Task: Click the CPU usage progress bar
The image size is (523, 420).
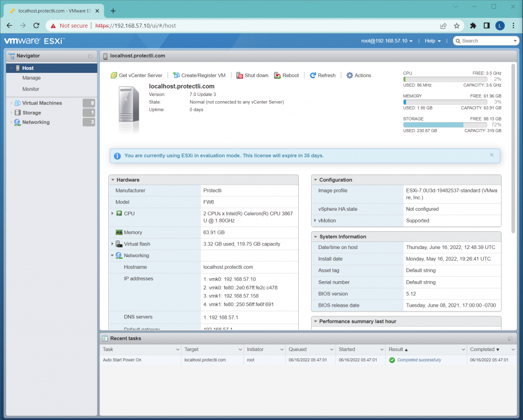Action: (445, 79)
